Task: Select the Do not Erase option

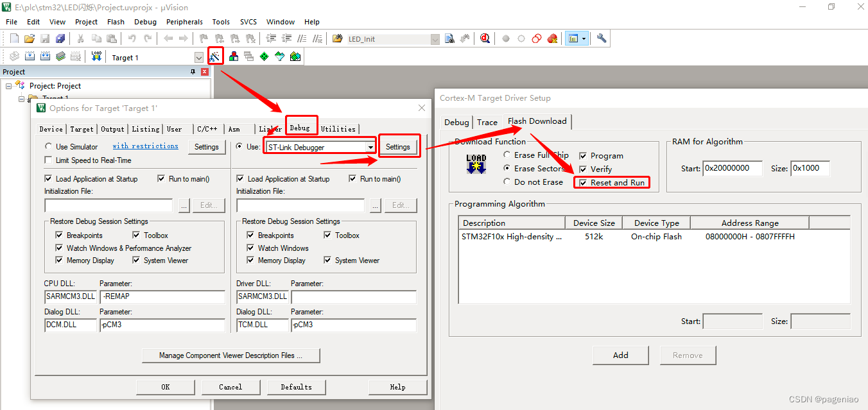Action: pos(507,182)
